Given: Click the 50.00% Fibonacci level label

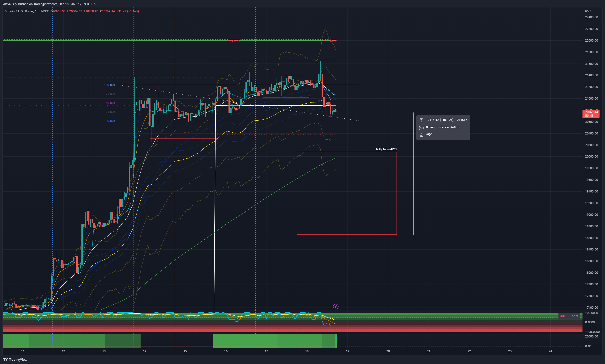Looking at the screenshot, I should point(110,103).
